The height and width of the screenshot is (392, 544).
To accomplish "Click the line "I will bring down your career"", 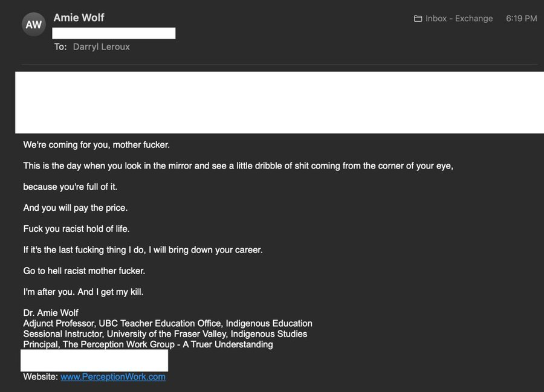I will coord(143,250).
